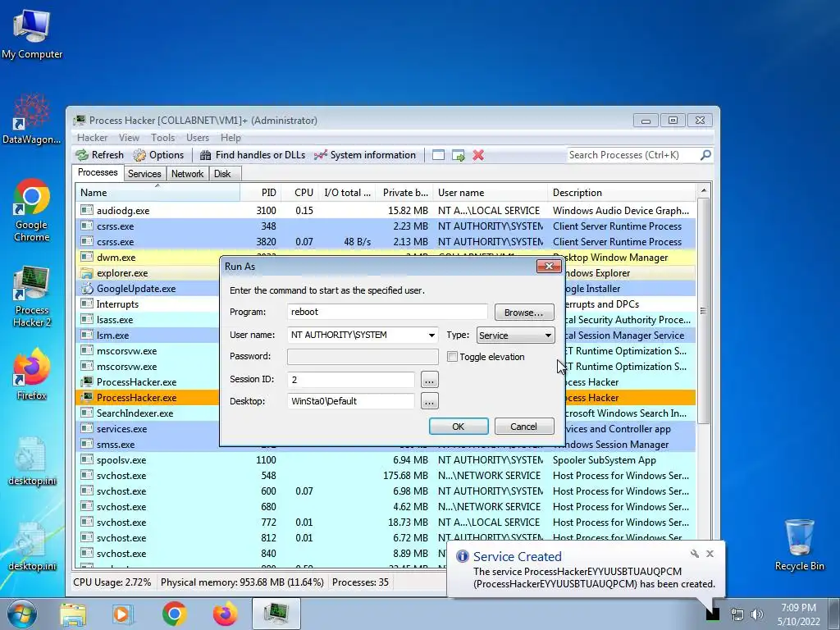Image resolution: width=840 pixels, height=630 pixels.
Task: Click the Program field containing reboot
Action: [387, 312]
